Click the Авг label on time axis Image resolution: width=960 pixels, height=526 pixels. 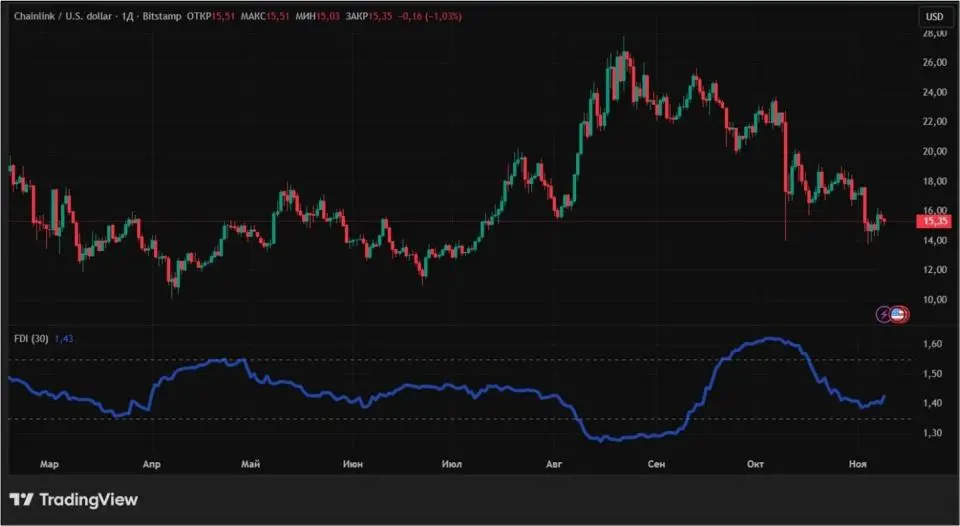coord(556,465)
